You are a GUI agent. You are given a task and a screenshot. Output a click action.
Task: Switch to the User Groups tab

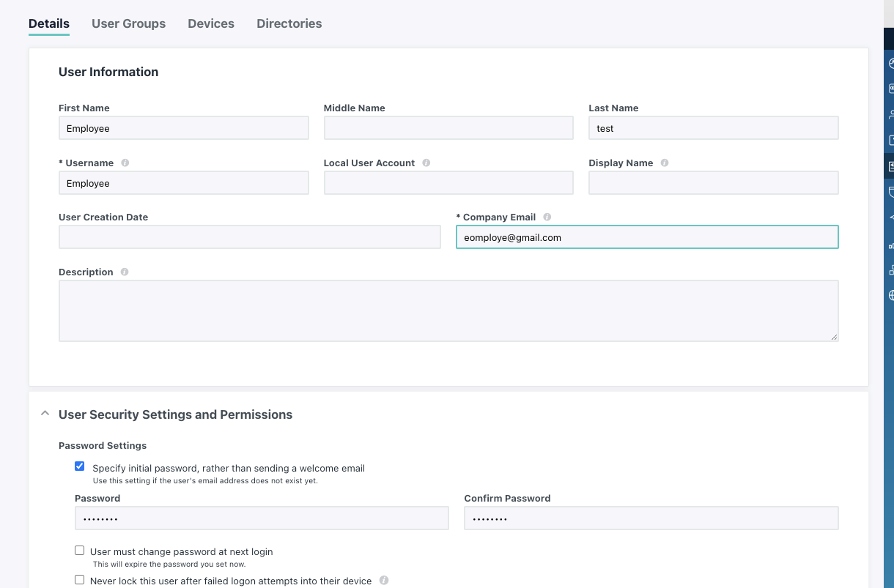[128, 23]
